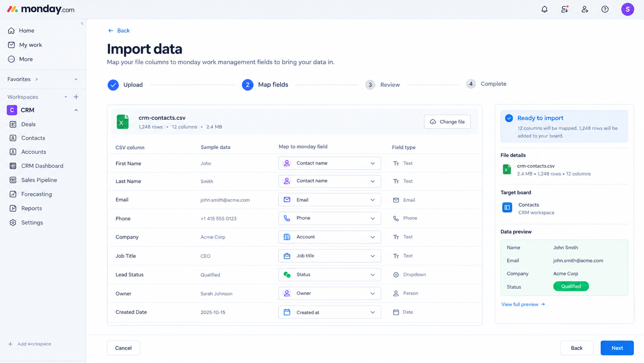Viewport: 644px width, 363px height.
Task: Collapse the sidebar using the small arrow
Action: point(82,24)
